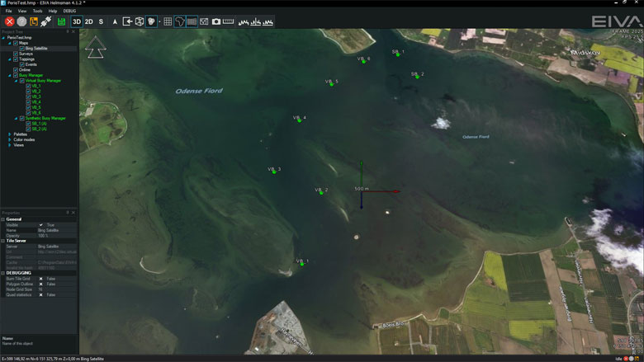This screenshot has height=362, width=644.
Task: Expand the Palettes tree node
Action: (9, 134)
